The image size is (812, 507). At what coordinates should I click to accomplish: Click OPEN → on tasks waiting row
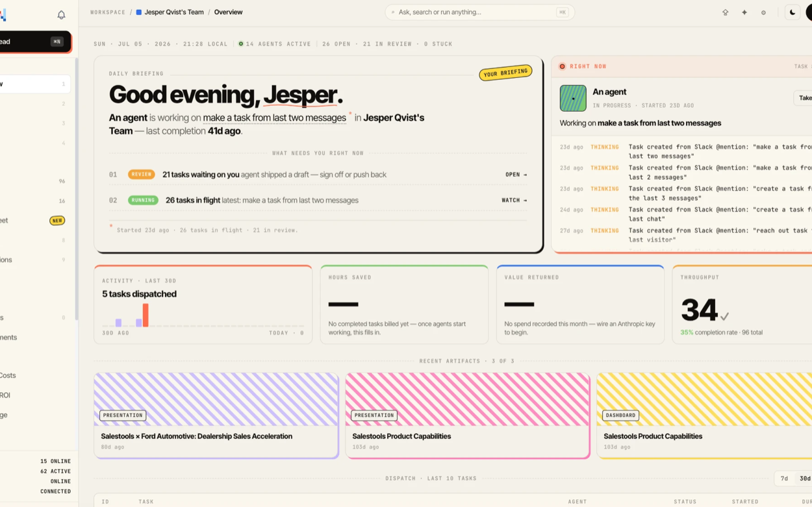516,175
